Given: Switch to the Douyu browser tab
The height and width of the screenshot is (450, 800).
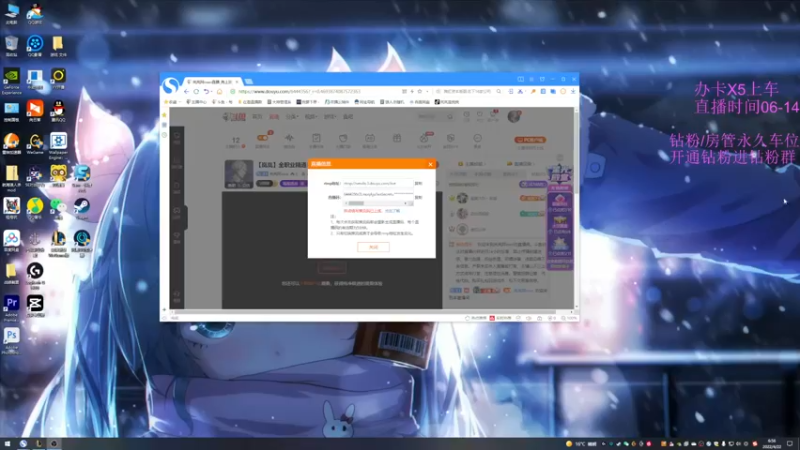Looking at the screenshot, I should [x=212, y=82].
